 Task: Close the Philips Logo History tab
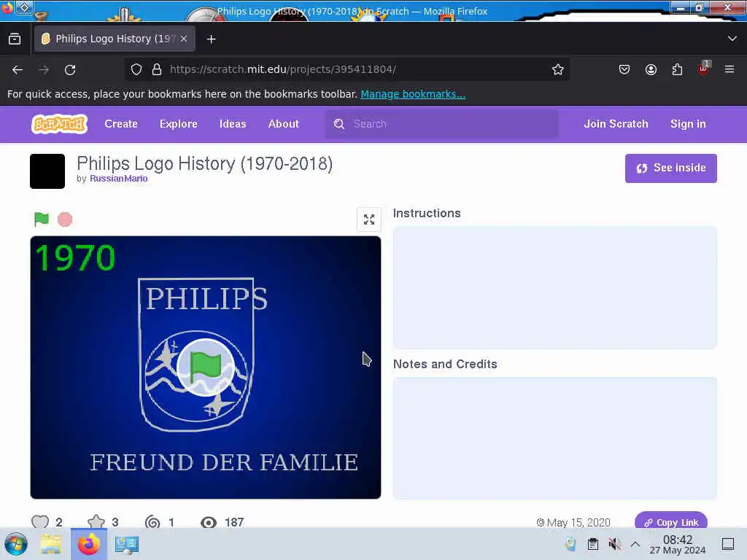[184, 39]
